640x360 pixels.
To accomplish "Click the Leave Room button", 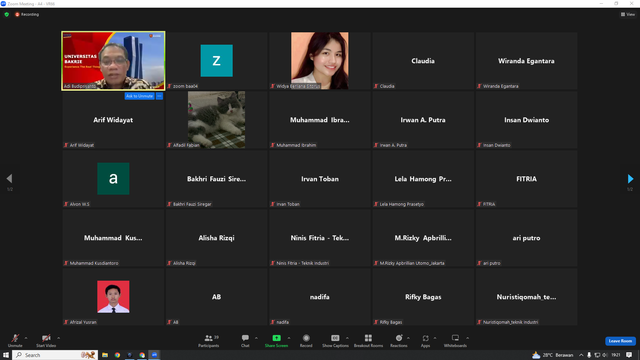I will pyautogui.click(x=620, y=341).
